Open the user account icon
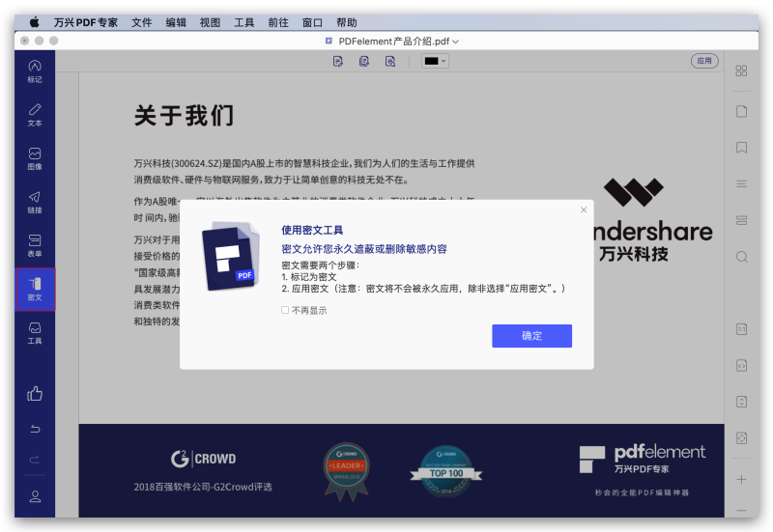The height and width of the screenshot is (532, 773). click(x=35, y=496)
